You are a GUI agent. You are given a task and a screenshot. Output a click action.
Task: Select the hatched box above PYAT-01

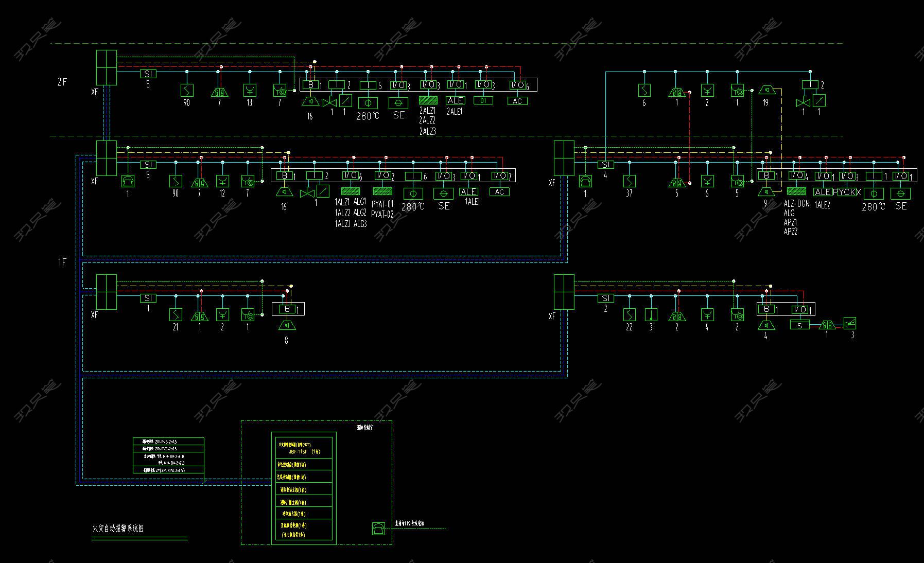coord(382,191)
